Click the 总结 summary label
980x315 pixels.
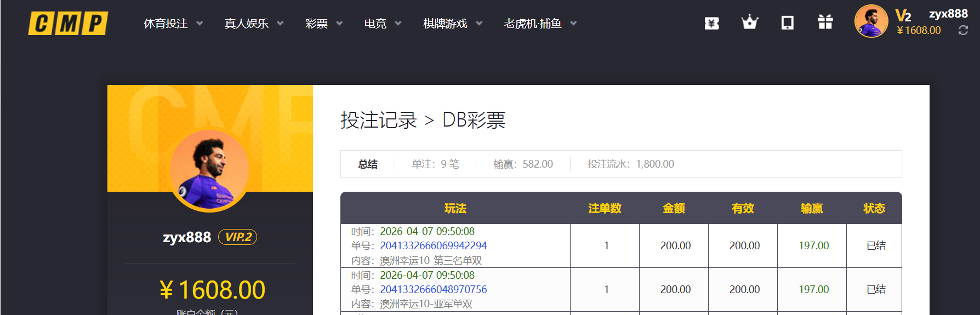click(368, 164)
